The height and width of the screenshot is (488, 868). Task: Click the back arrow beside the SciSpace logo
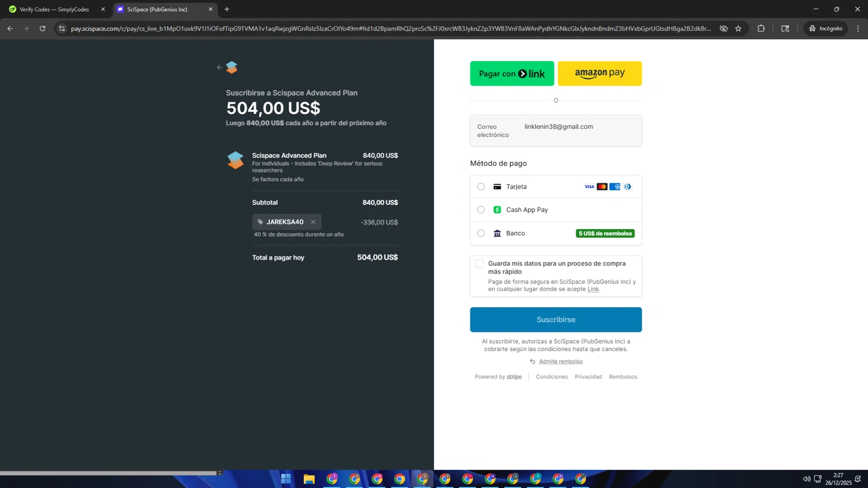click(219, 68)
